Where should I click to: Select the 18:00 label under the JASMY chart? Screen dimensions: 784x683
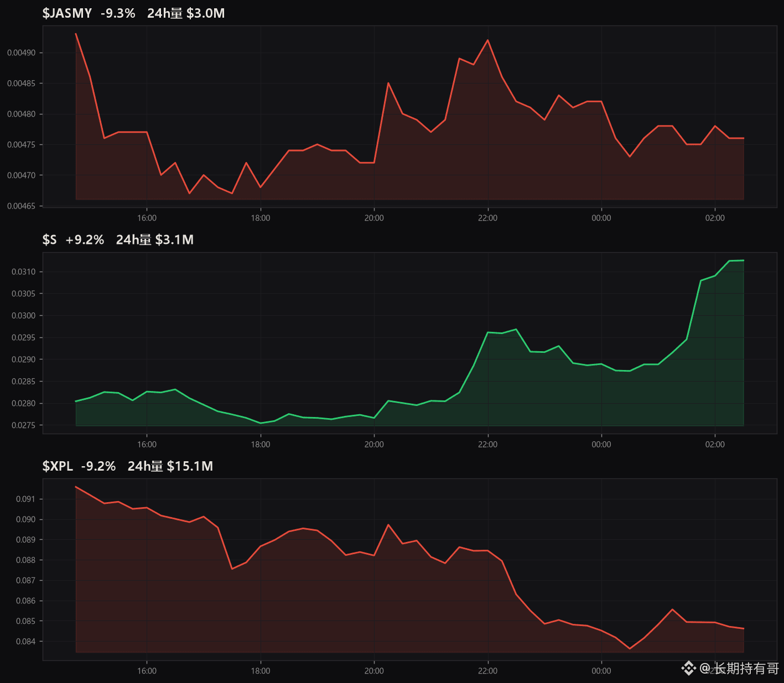click(x=261, y=218)
